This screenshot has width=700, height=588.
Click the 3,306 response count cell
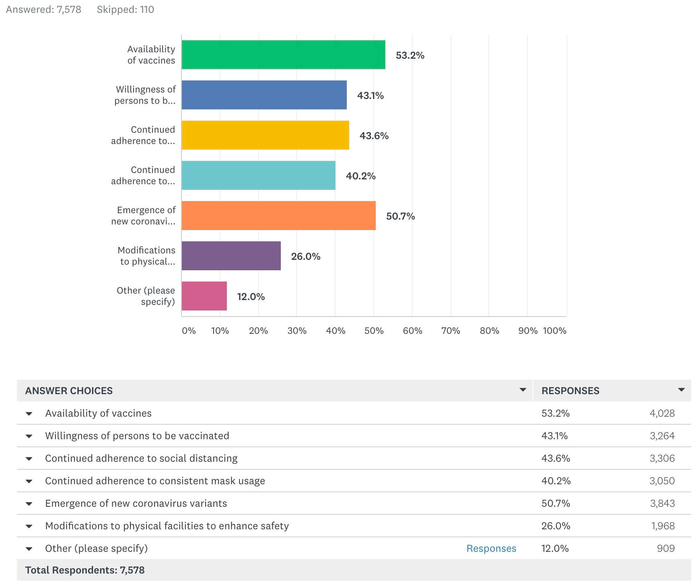tap(662, 458)
